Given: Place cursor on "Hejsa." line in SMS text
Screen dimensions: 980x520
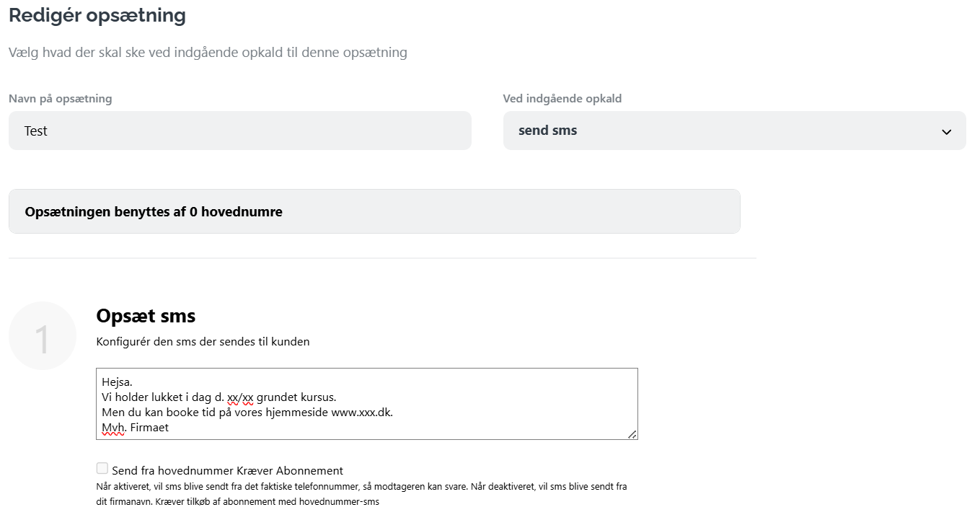Looking at the screenshot, I should pyautogui.click(x=118, y=382).
